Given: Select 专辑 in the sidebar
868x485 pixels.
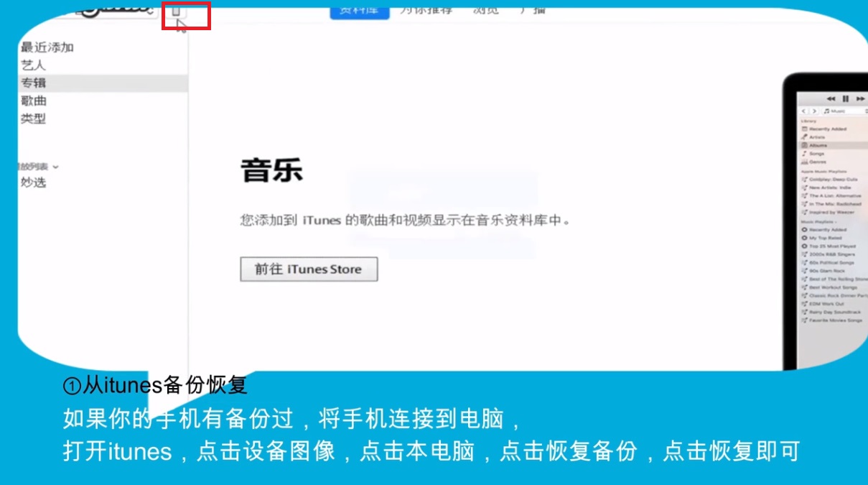Looking at the screenshot, I should [103, 83].
